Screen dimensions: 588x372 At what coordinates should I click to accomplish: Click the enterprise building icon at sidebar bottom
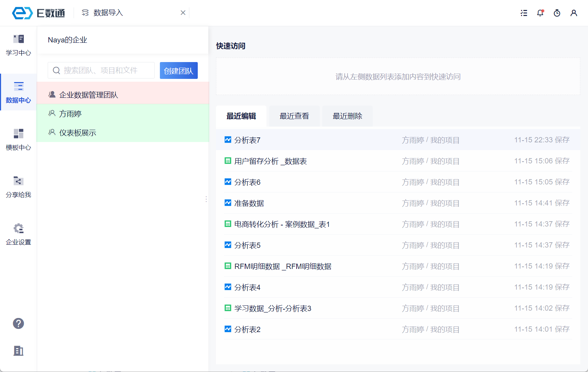[x=19, y=351]
